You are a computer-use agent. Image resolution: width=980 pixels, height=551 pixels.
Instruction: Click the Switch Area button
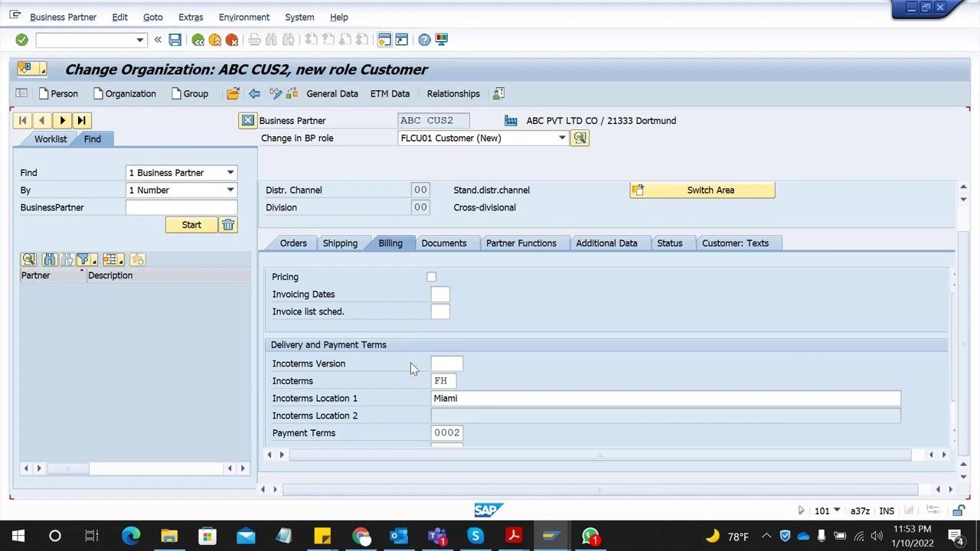[702, 190]
